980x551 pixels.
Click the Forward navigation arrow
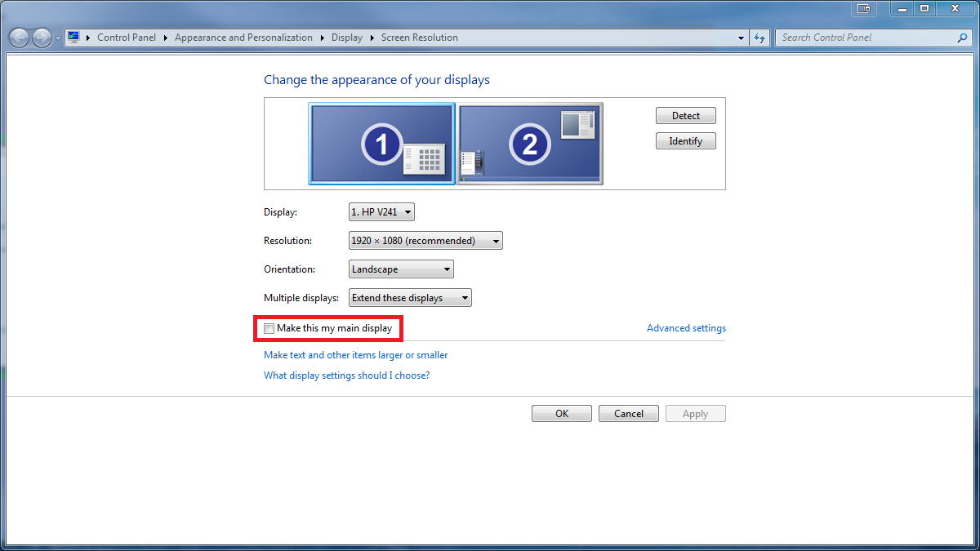(x=42, y=38)
